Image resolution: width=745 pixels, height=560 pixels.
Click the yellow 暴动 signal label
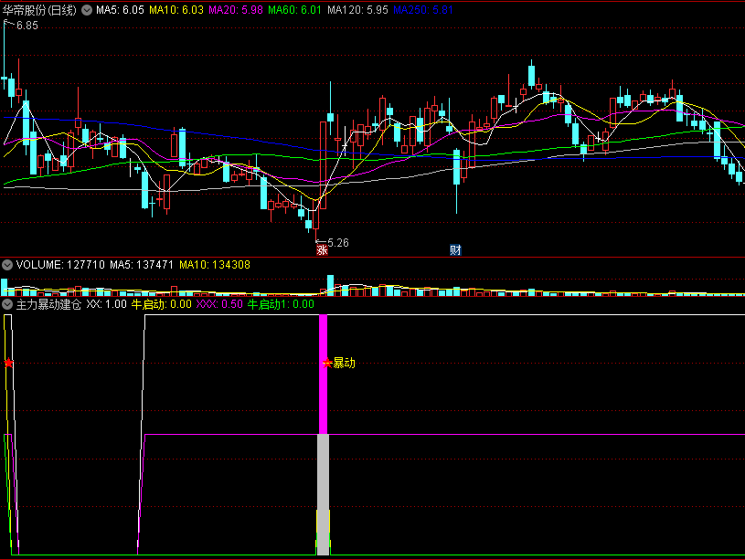344,364
